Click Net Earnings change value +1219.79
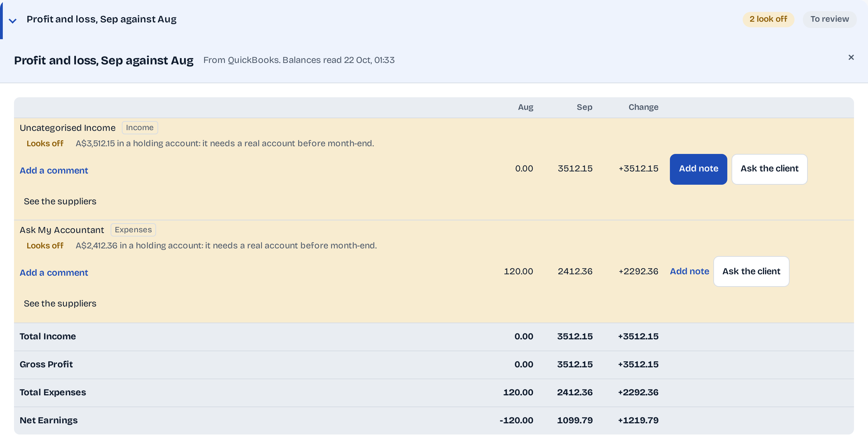This screenshot has height=438, width=868. [x=638, y=420]
